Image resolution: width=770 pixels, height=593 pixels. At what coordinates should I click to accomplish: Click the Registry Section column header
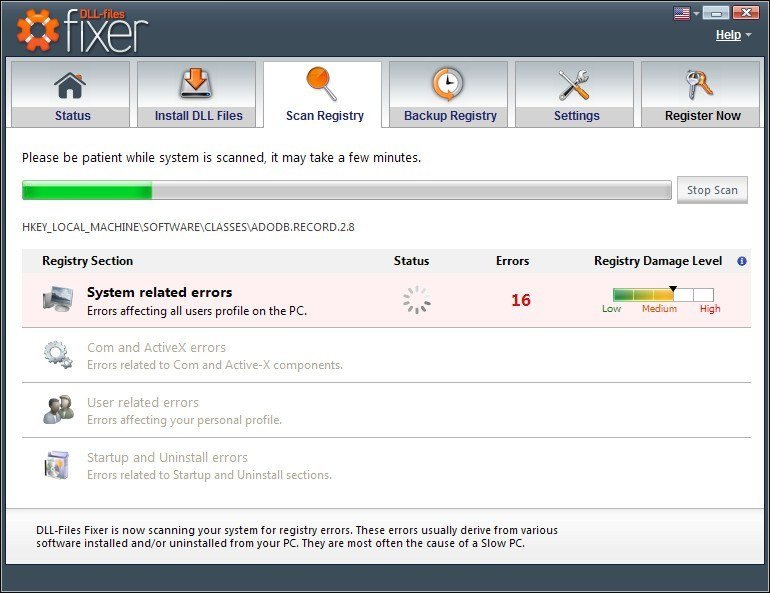coord(87,261)
